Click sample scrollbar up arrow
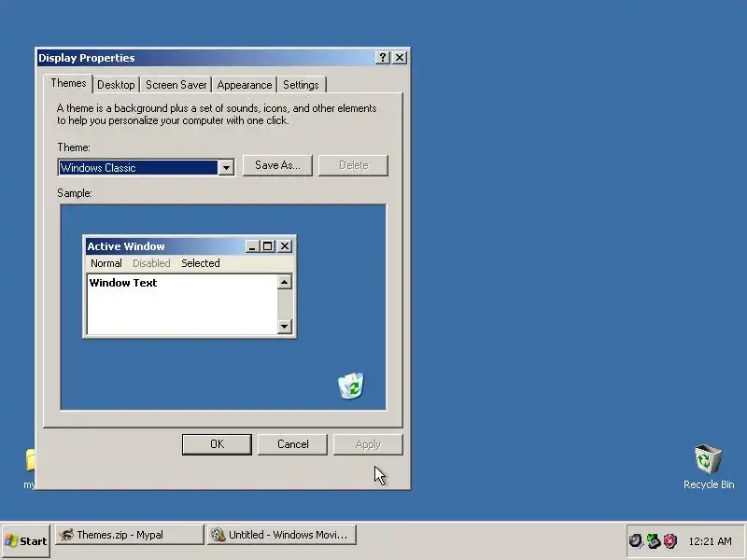The image size is (747, 560). (285, 282)
